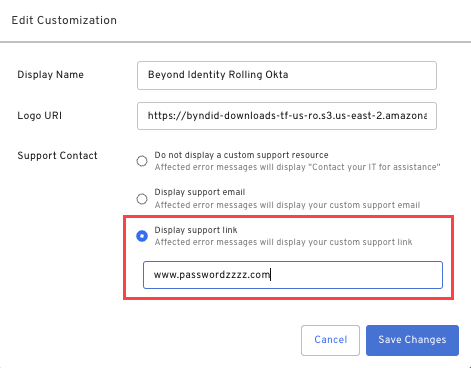
Task: Focus the support link field containing www.passwordzzzz.com
Action: pos(293,275)
